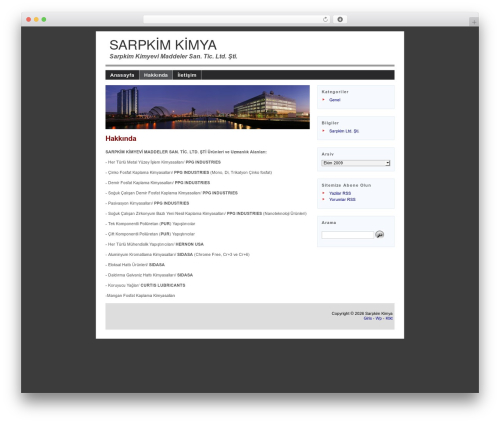
Task: Click the Wp footer link
Action: click(379, 318)
